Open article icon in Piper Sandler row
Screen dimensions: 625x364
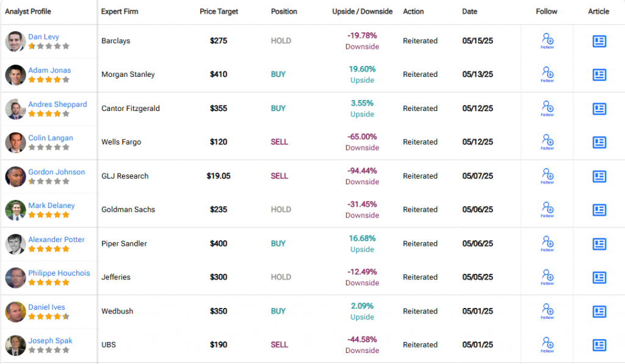(x=599, y=244)
